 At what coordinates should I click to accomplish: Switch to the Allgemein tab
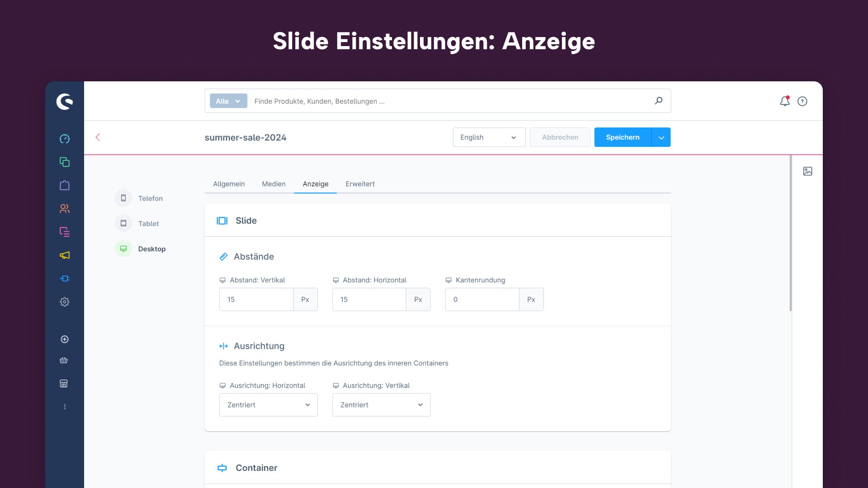tap(229, 183)
